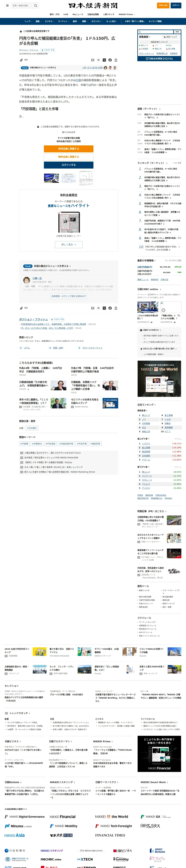Open the NIKKEI Mobility footer logo

63,826
